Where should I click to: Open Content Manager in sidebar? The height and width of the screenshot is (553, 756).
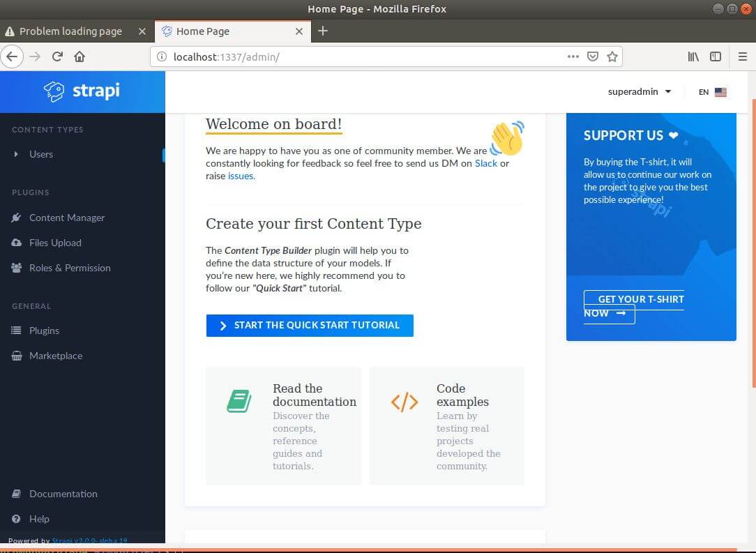66,218
